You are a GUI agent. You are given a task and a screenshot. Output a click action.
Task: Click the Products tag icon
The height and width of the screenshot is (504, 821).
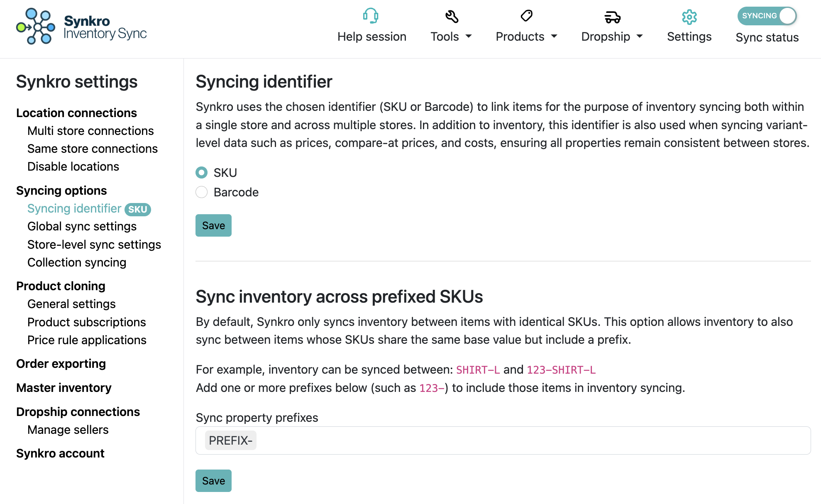[x=526, y=15]
